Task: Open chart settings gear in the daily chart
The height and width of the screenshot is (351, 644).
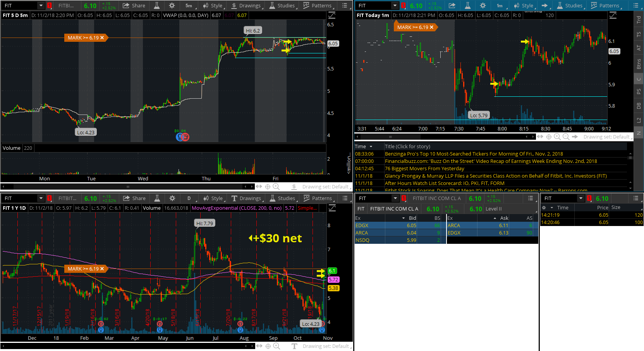Action: pyautogui.click(x=172, y=198)
